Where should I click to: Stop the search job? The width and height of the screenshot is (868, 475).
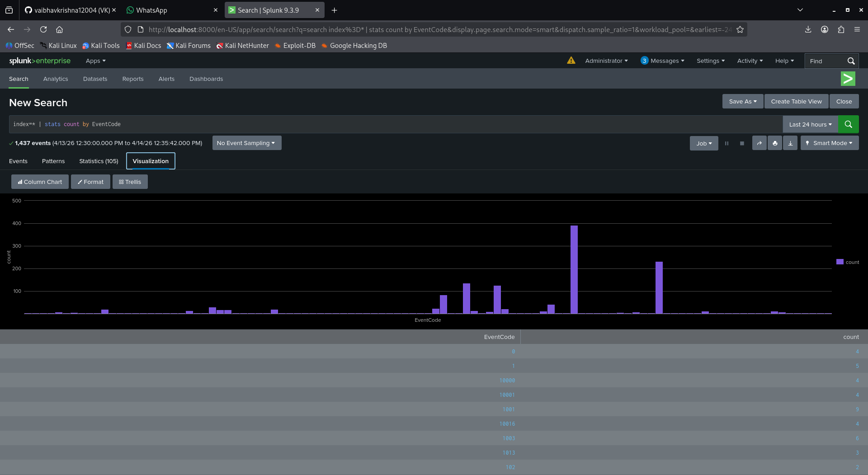pyautogui.click(x=742, y=143)
